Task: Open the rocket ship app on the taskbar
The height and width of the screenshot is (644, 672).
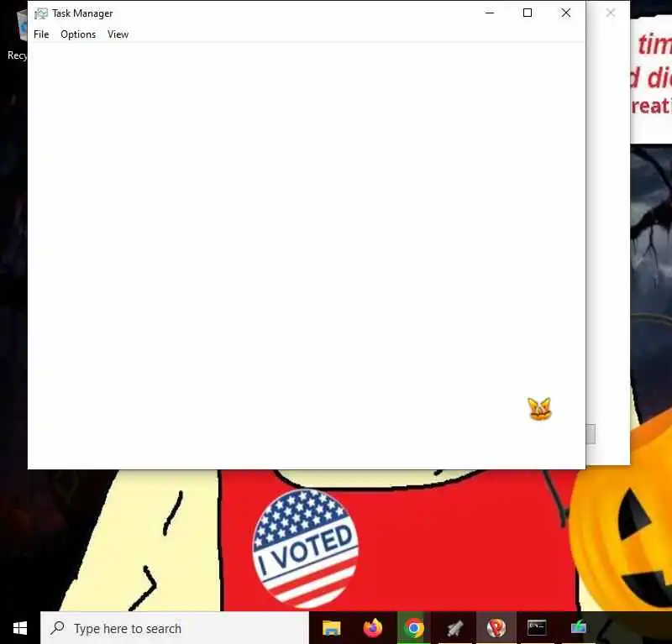Action: (454, 628)
